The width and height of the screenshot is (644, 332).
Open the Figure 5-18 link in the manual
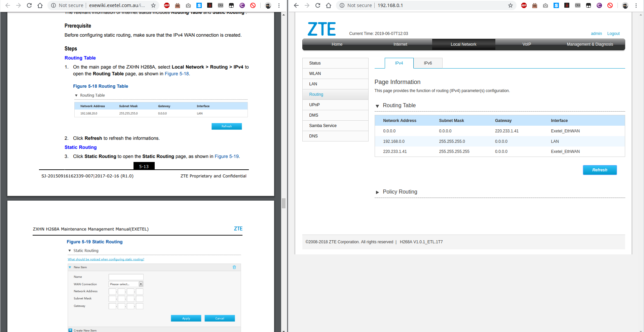pos(177,74)
